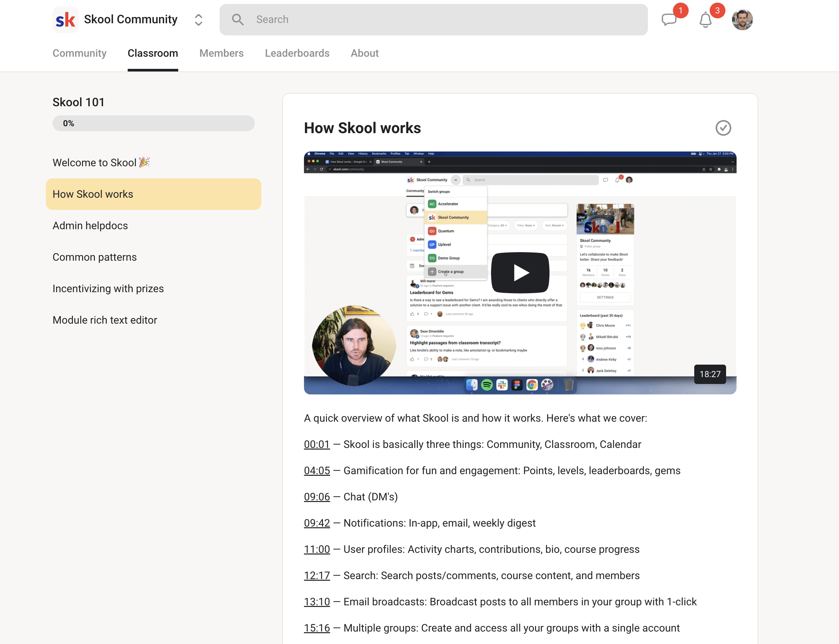Jump to the 04:05 Gamification timestamp
Image resolution: width=839 pixels, height=644 pixels.
(x=316, y=470)
